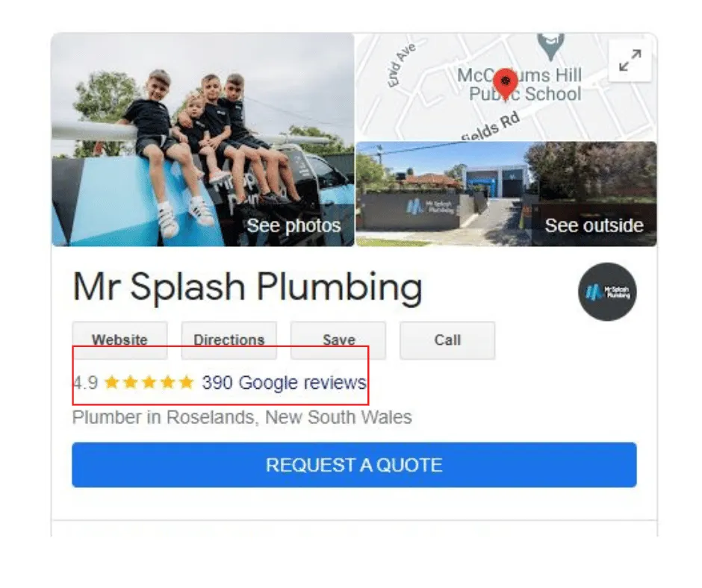702x588 pixels.
Task: Expand the map to full view
Action: [x=630, y=60]
